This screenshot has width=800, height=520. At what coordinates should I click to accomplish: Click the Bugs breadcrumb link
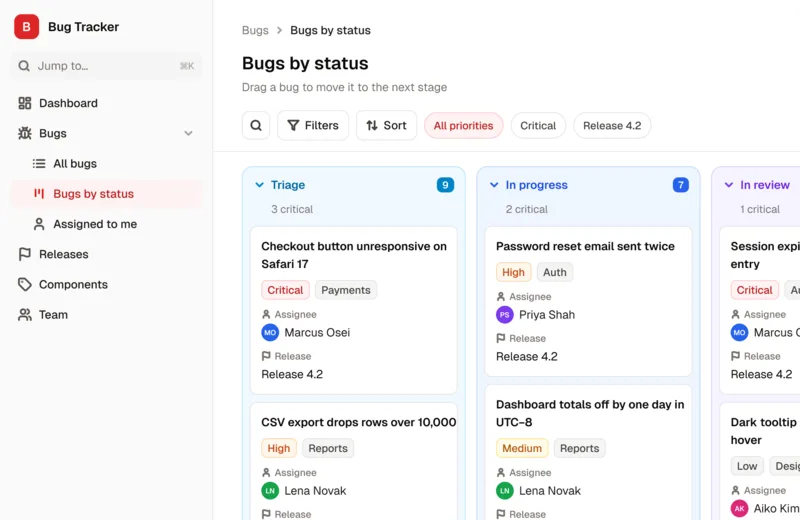click(x=255, y=30)
